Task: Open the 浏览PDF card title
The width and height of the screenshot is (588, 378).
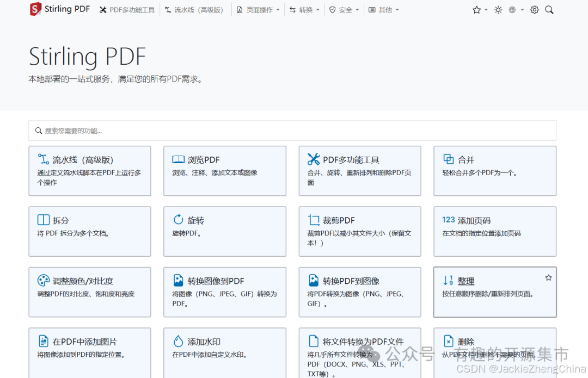Action: click(x=204, y=160)
